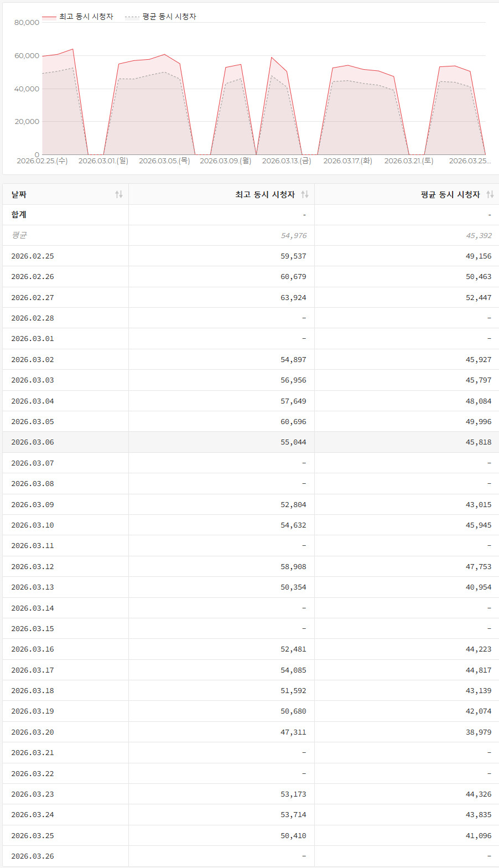Viewport: 499px width, 868px height.
Task: Click the 2026.03.12 date cell
Action: point(33,566)
